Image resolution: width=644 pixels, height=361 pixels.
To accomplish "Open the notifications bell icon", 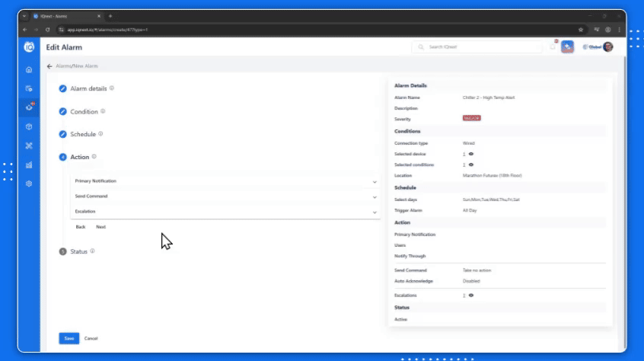I will point(553,46).
